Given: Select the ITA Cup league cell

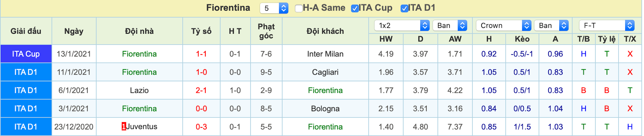Looking at the screenshot, I should (x=26, y=54).
